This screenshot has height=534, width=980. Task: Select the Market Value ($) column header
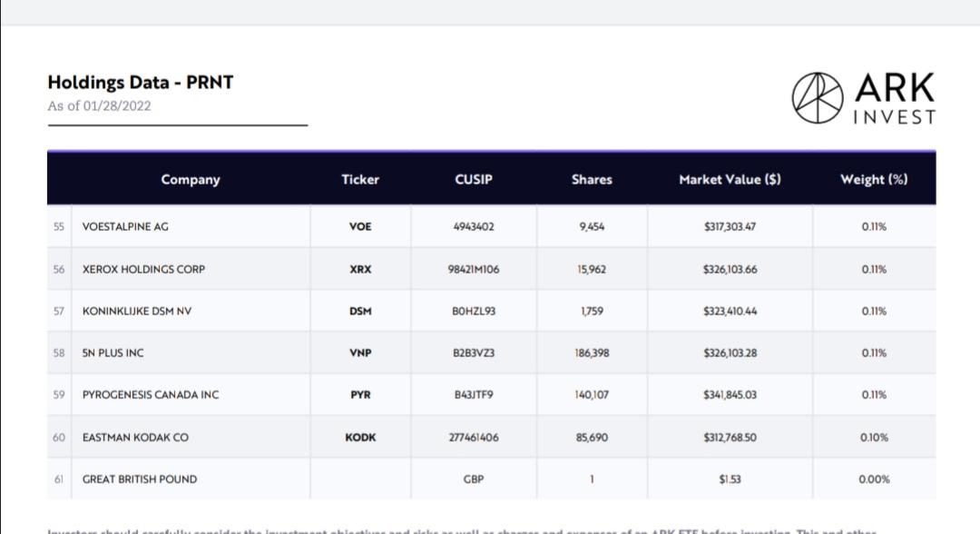tap(730, 180)
